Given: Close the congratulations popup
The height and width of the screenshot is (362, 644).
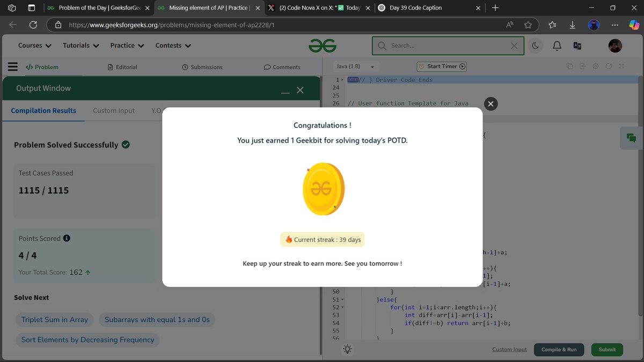Looking at the screenshot, I should [x=491, y=104].
